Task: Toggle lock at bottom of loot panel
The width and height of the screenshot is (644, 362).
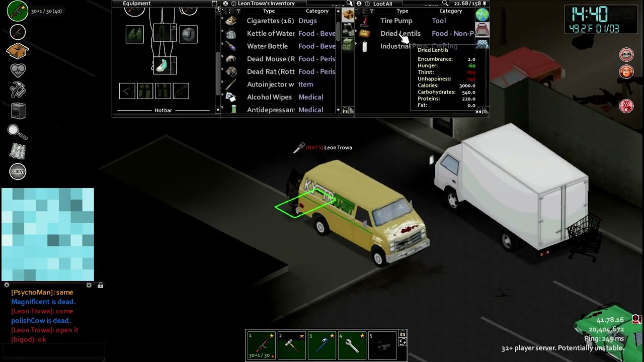Action: pos(479,110)
